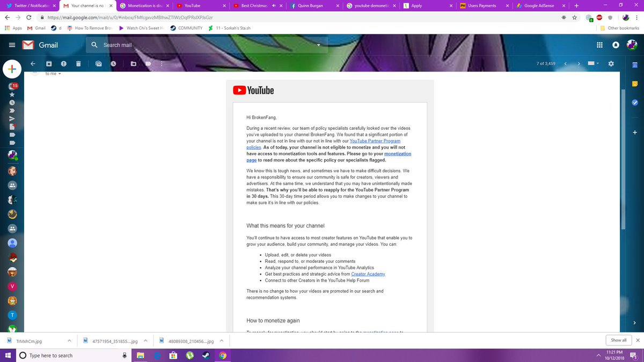The height and width of the screenshot is (362, 644).
Task: Open the Google apps grid
Action: click(599, 45)
